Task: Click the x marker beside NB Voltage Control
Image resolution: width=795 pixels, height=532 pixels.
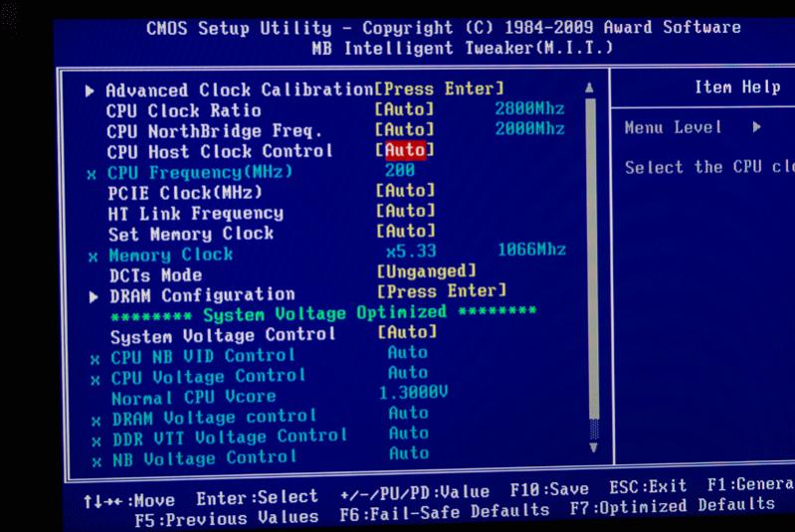Action: coord(97,462)
